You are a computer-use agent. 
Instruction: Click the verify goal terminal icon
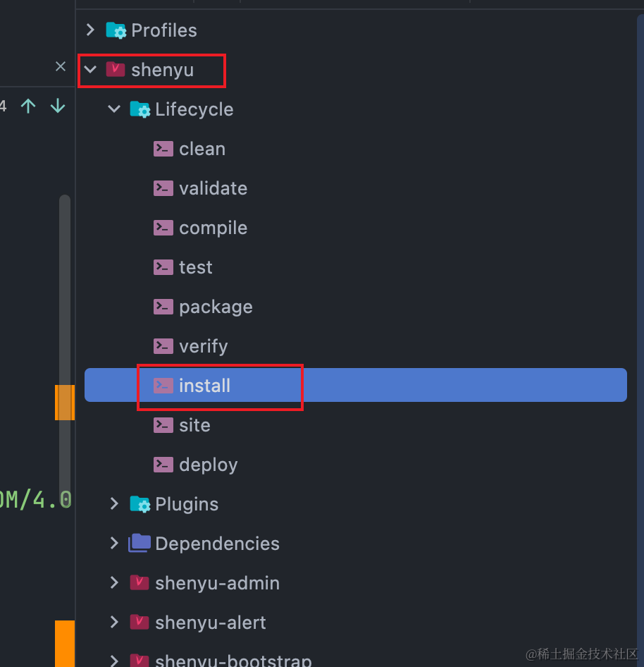point(163,346)
